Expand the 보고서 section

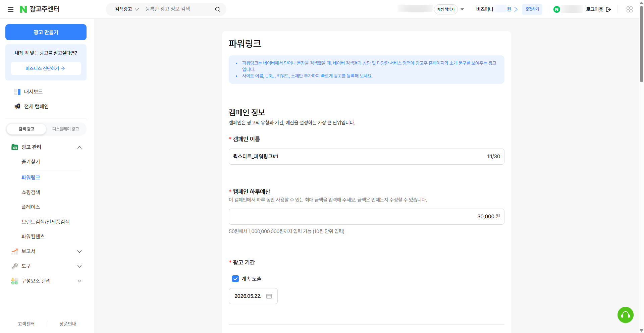click(x=79, y=251)
